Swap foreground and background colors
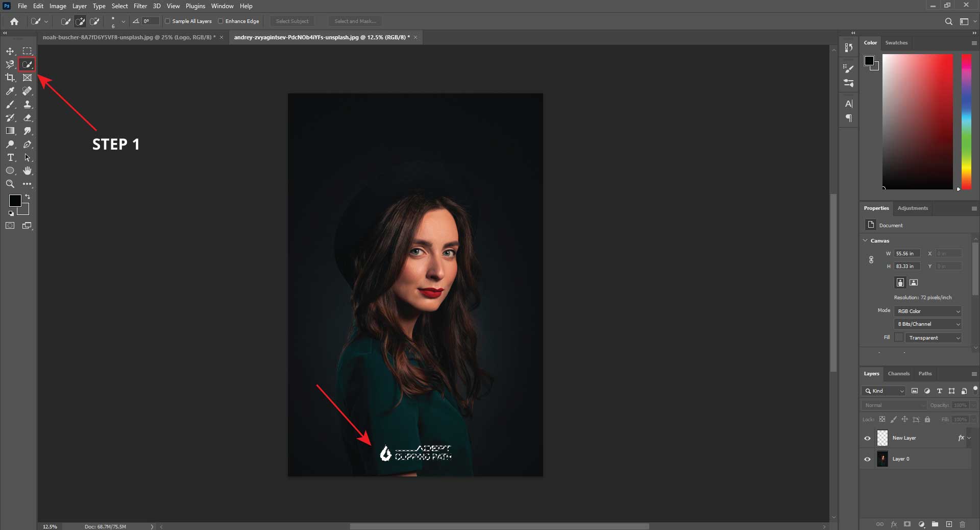 (x=28, y=197)
